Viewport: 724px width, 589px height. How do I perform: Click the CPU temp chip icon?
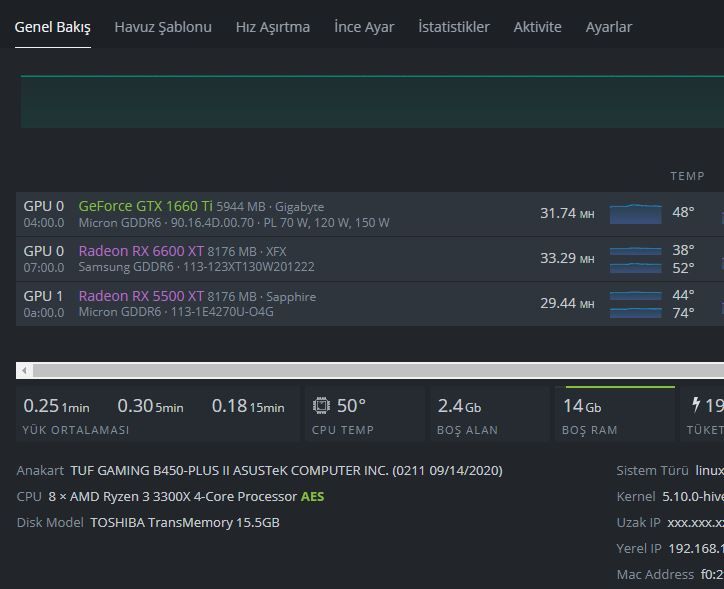pos(321,406)
